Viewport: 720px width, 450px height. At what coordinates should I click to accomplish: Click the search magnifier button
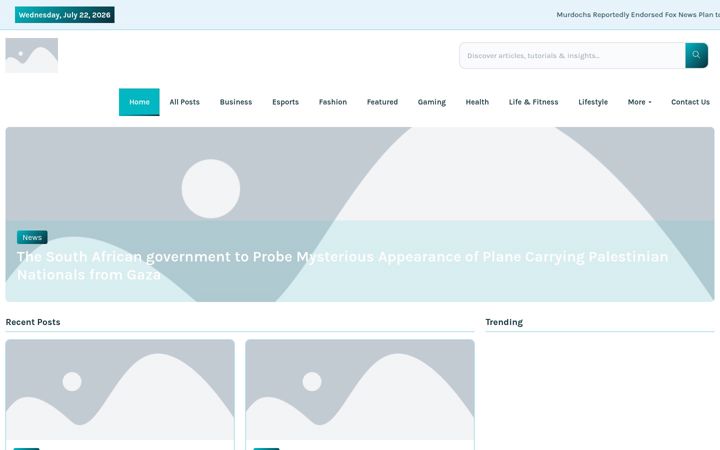coord(696,56)
